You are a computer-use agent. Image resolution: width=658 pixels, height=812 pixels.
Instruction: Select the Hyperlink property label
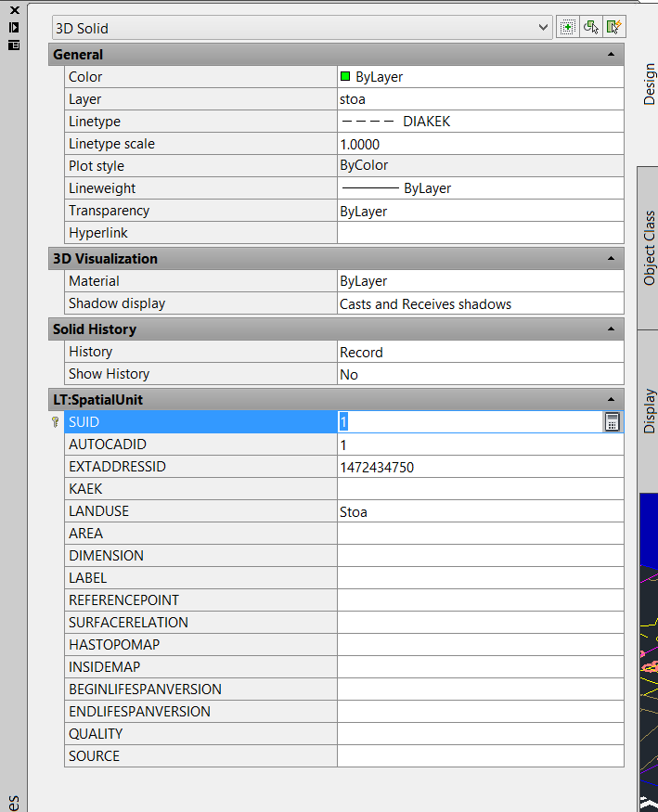click(x=98, y=233)
